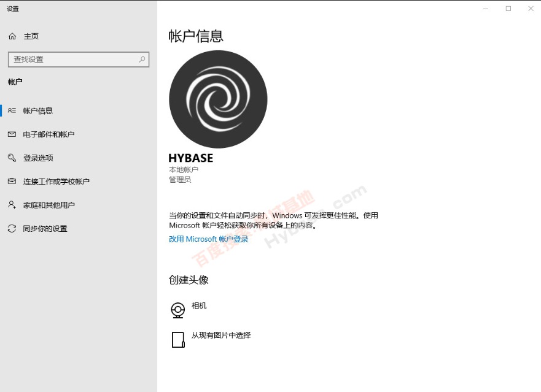Click the 帐户信息 page heading

(x=196, y=36)
